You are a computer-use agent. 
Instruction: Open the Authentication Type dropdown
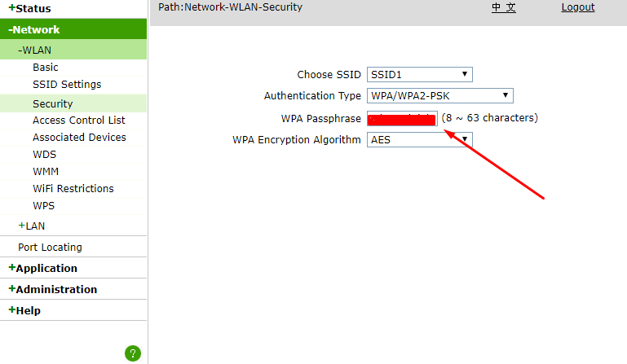coord(439,96)
